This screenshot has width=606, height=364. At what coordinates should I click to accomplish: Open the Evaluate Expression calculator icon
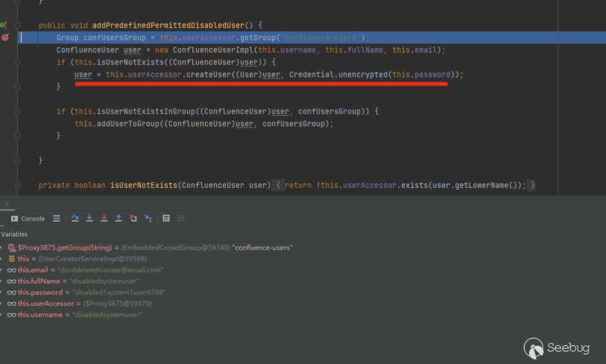pos(166,218)
